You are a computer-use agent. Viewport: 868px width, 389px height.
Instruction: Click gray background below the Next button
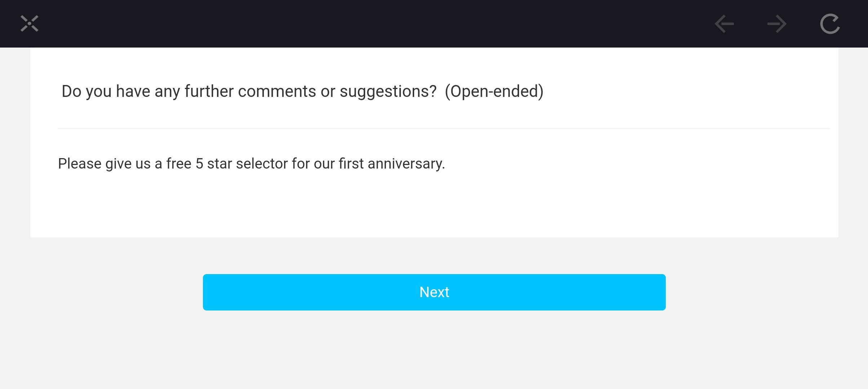pyautogui.click(x=434, y=349)
